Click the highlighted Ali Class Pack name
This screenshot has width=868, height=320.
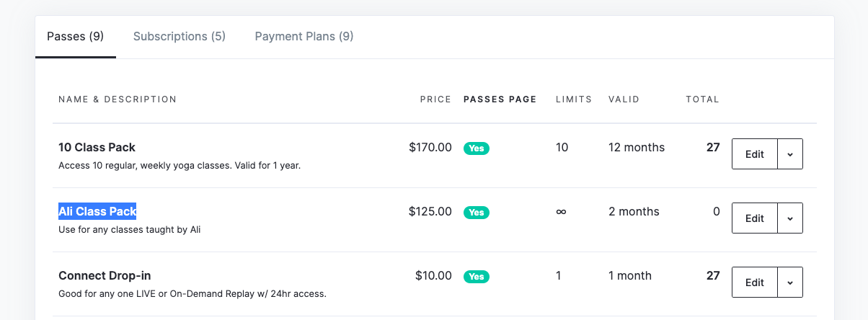point(97,212)
